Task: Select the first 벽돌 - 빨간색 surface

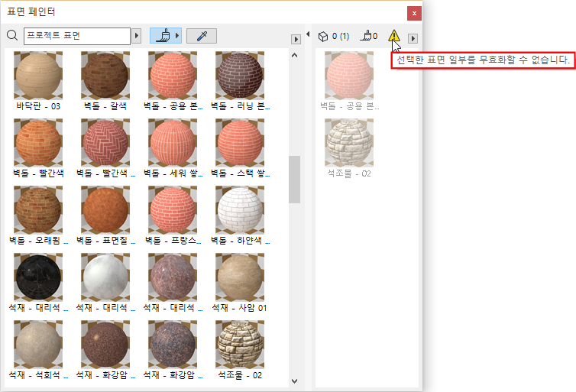Action: pyautogui.click(x=38, y=148)
